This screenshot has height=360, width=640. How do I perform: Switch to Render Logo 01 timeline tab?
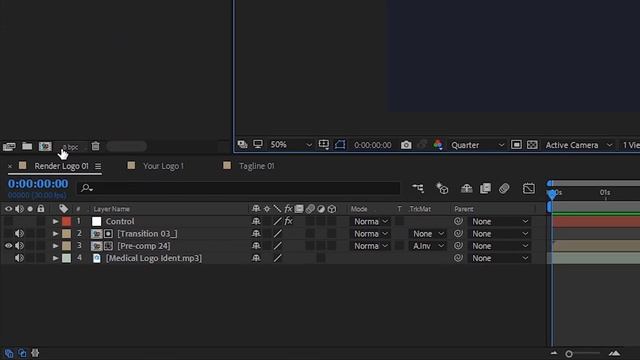pyautogui.click(x=62, y=166)
